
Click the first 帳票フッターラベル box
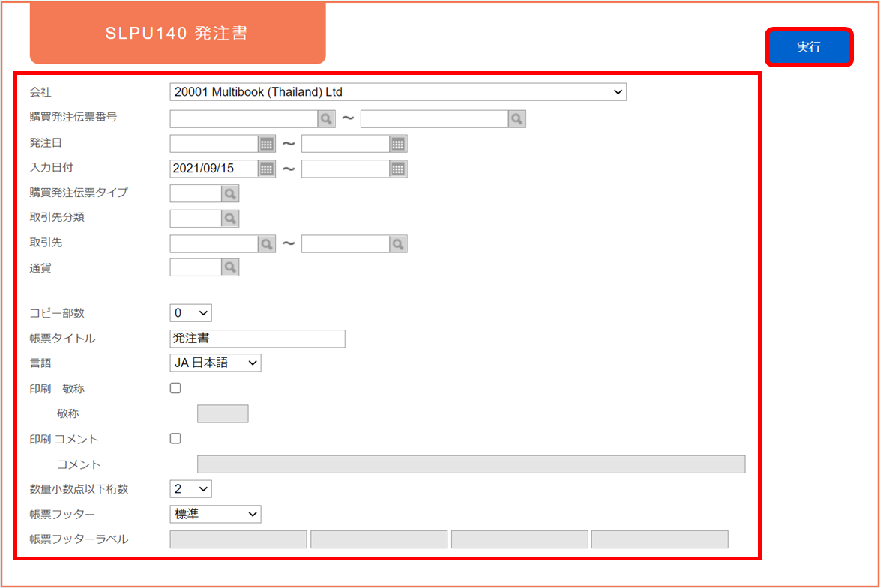[238, 539]
